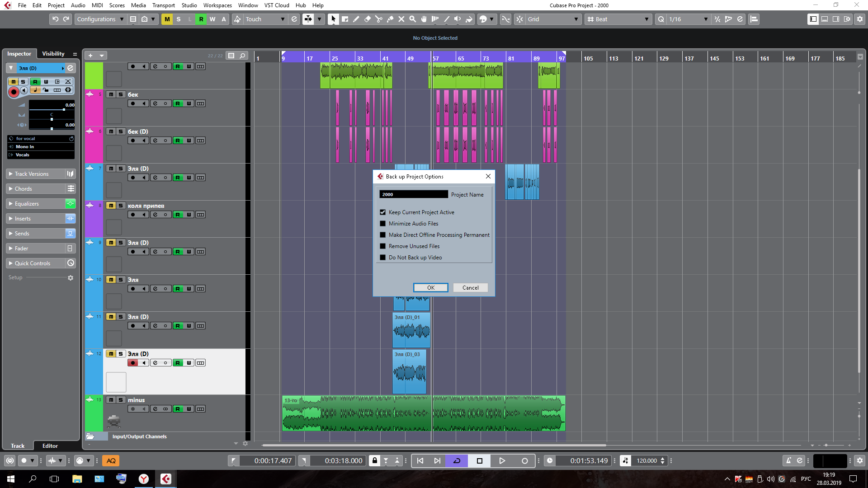Screen dimensions: 868x488
Task: Open Cubase from the Windows taskbar
Action: tap(166, 479)
